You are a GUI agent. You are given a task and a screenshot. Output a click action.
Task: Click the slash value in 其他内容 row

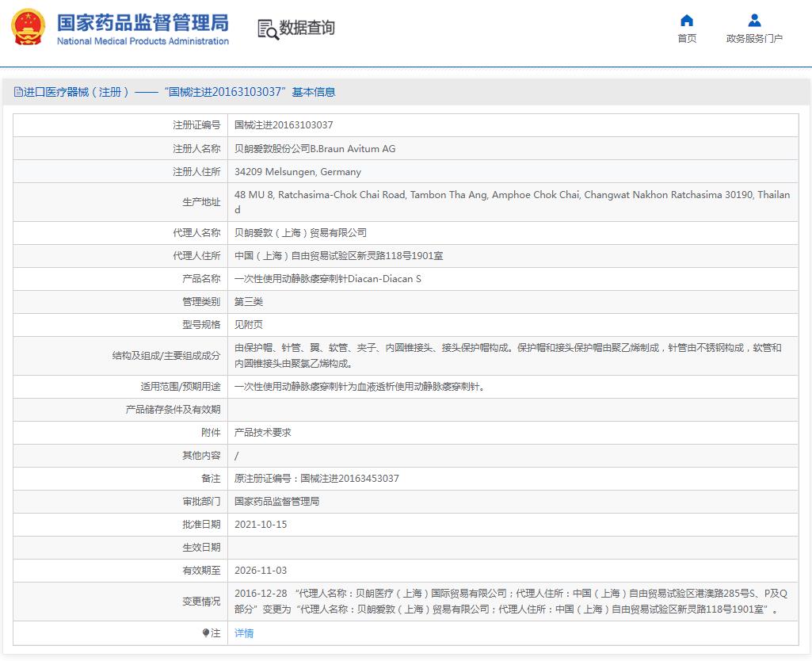[x=237, y=456]
